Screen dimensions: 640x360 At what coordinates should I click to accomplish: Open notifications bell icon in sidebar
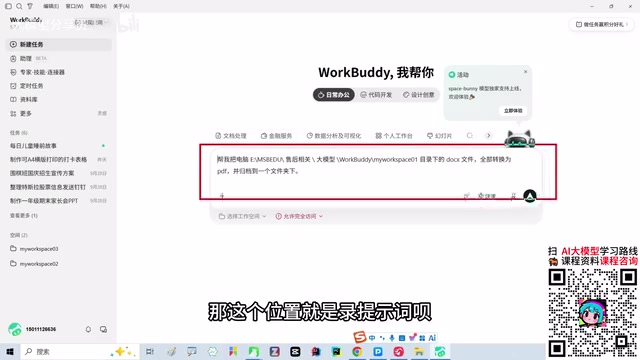click(x=88, y=329)
